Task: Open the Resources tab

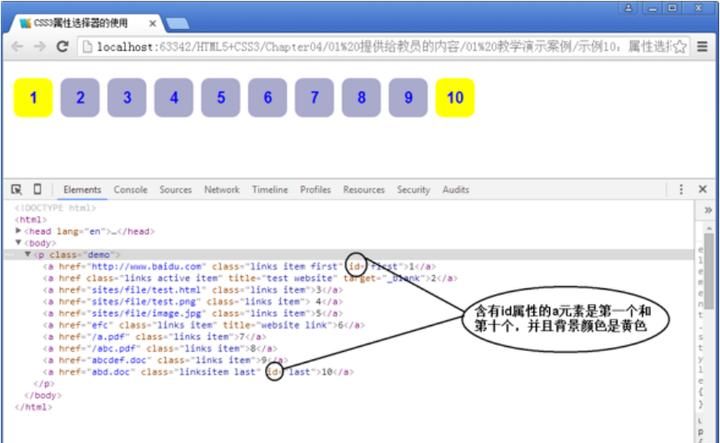Action: pyautogui.click(x=364, y=190)
